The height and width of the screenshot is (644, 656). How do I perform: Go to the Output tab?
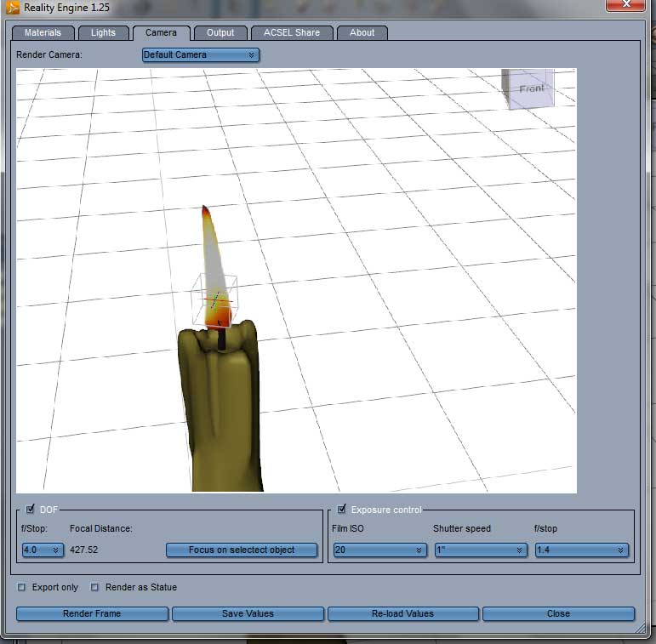220,32
